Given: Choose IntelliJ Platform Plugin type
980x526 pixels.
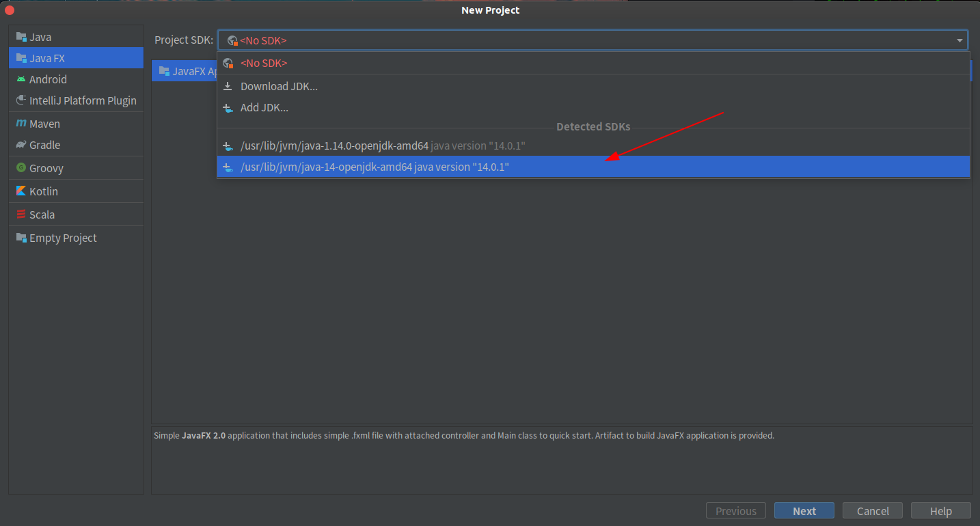Looking at the screenshot, I should [x=76, y=100].
